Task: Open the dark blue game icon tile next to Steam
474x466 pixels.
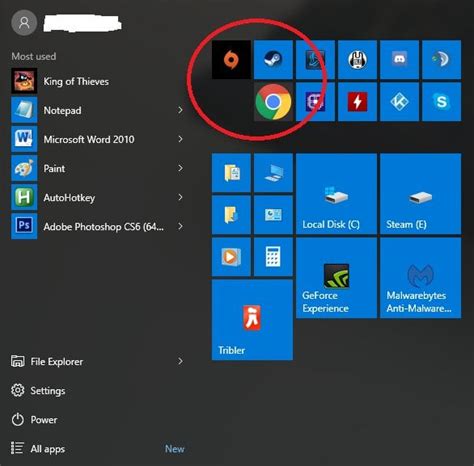Action: pyautogui.click(x=315, y=60)
